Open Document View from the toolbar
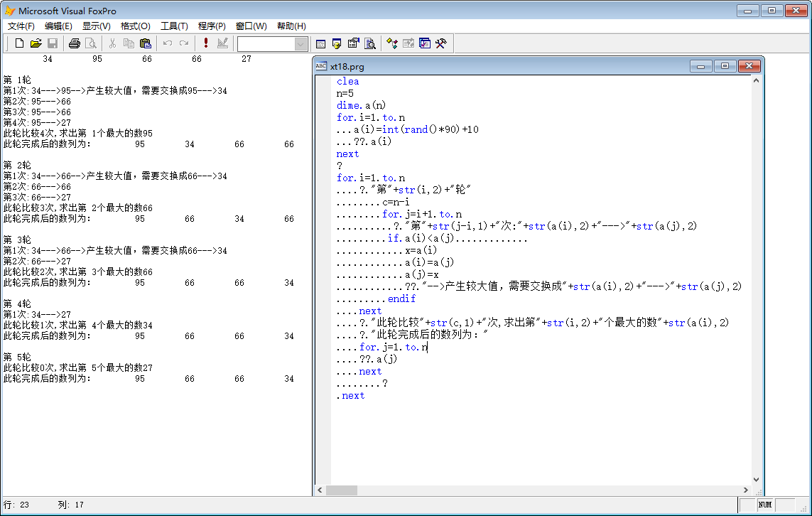The image size is (812, 516). tap(369, 43)
